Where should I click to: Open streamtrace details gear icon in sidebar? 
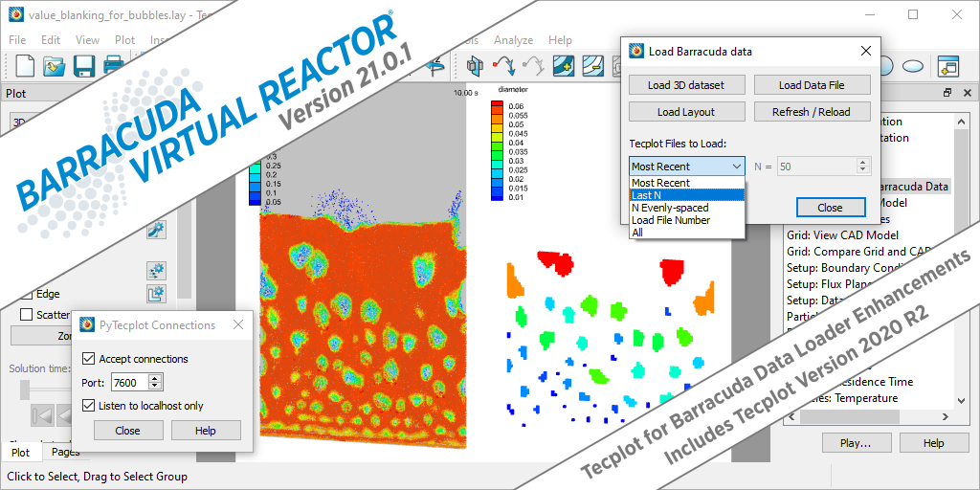click(156, 271)
